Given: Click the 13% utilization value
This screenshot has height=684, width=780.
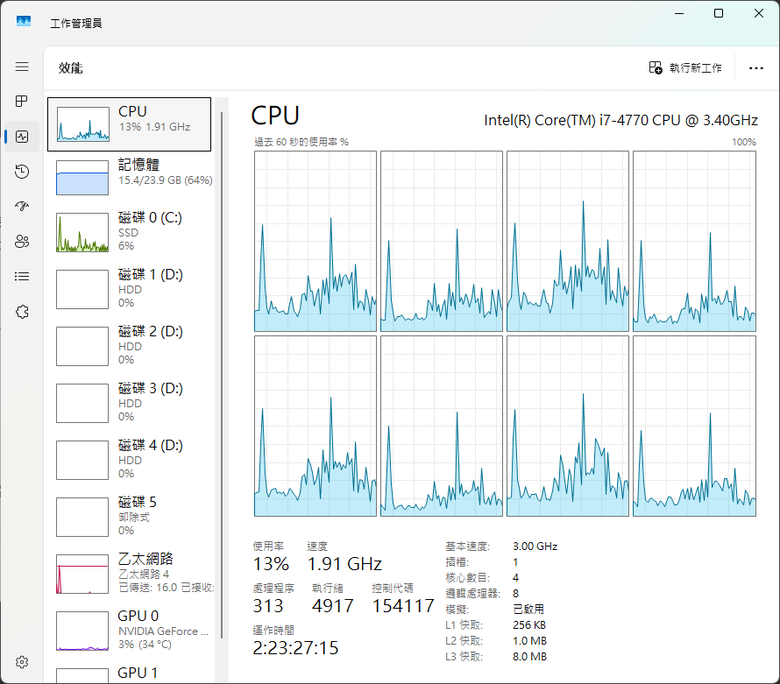Looking at the screenshot, I should [x=271, y=564].
